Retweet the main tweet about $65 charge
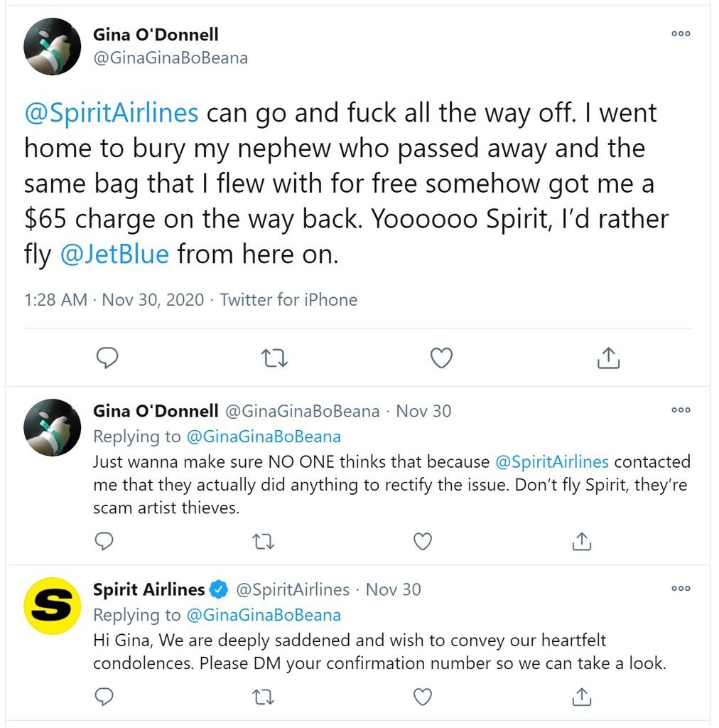The image size is (719, 728). (x=274, y=358)
